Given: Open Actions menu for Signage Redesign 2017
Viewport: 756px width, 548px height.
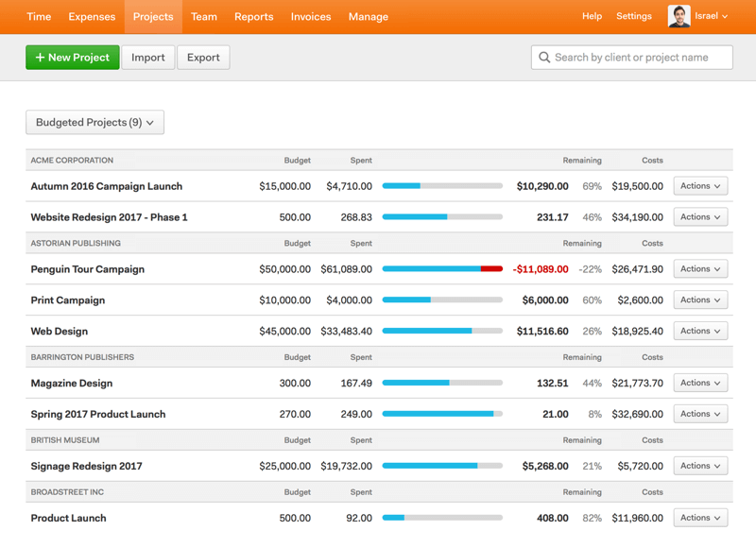Looking at the screenshot, I should click(x=700, y=466).
